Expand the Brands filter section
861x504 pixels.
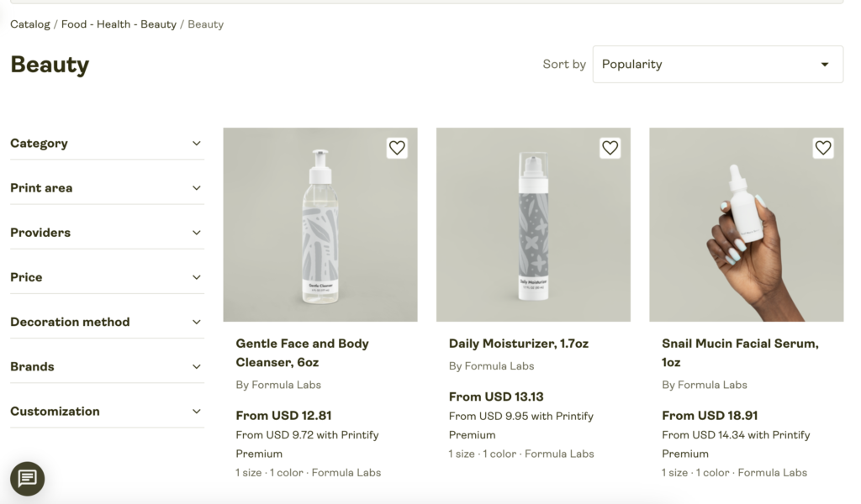[x=107, y=366]
